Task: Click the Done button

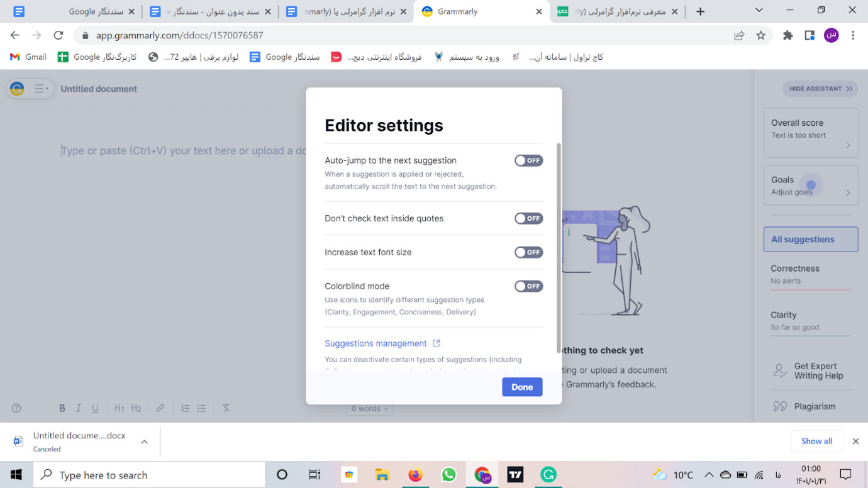Action: tap(522, 387)
